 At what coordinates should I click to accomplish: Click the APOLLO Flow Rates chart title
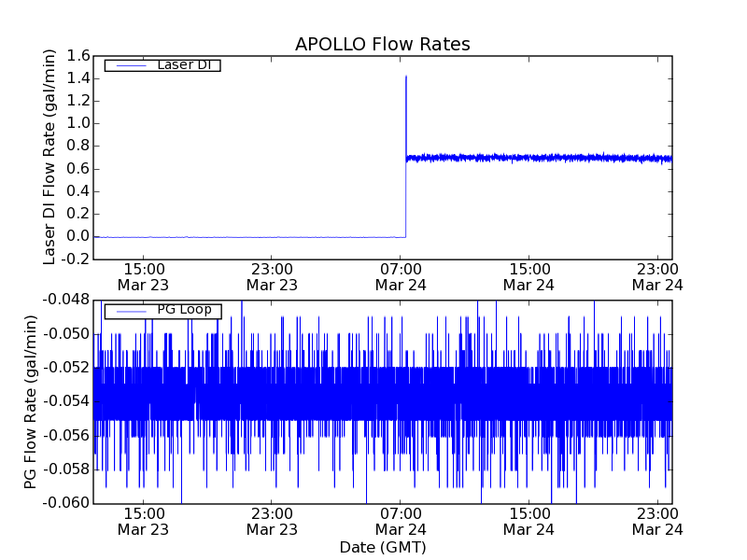click(x=382, y=45)
